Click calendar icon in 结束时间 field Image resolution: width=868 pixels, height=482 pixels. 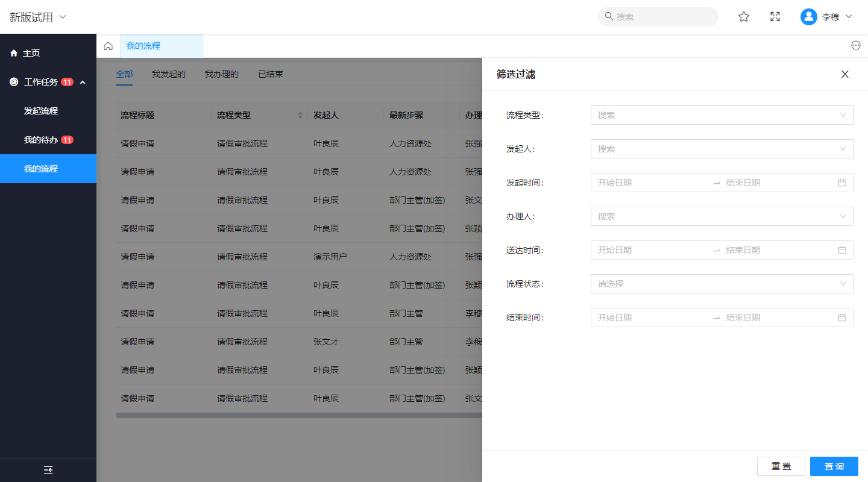(x=842, y=318)
